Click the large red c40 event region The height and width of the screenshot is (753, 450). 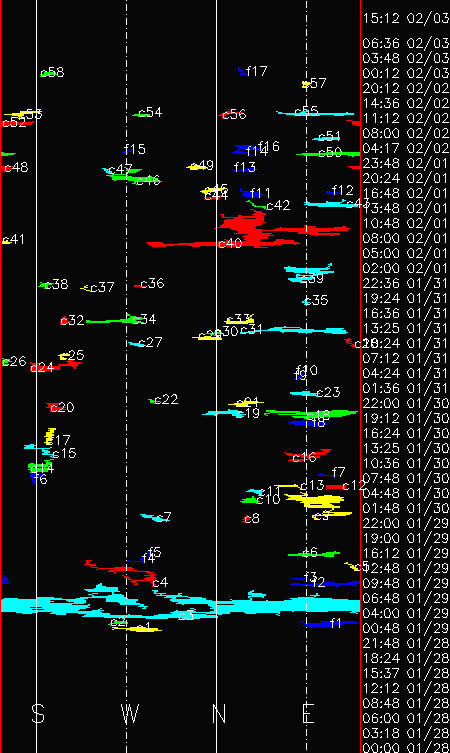coord(247,230)
